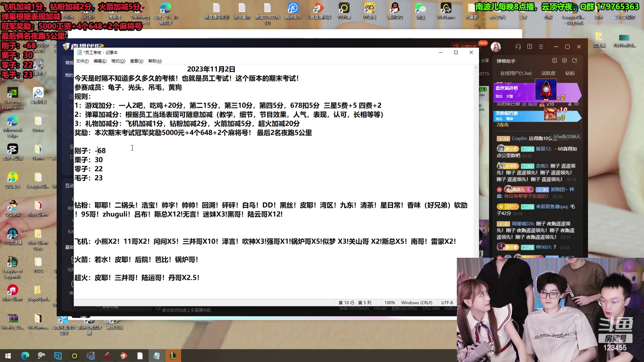Screen dimensions: 644x362
Task: Open 新直播间规划 text file on desktop
Action: click(x=216, y=11)
